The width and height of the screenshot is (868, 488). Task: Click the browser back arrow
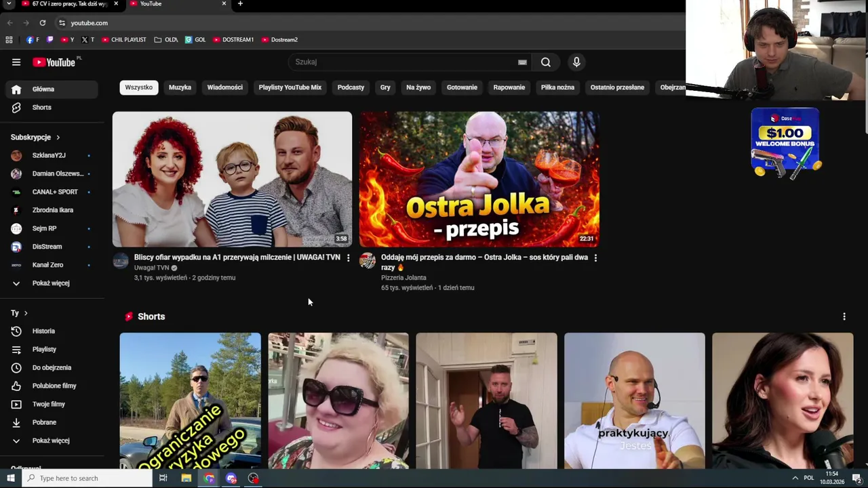(x=9, y=23)
